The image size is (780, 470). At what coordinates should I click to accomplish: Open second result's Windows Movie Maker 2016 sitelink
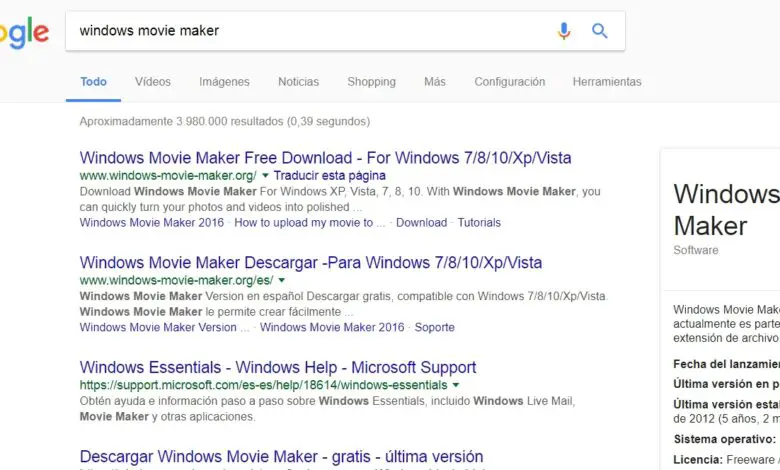point(332,327)
